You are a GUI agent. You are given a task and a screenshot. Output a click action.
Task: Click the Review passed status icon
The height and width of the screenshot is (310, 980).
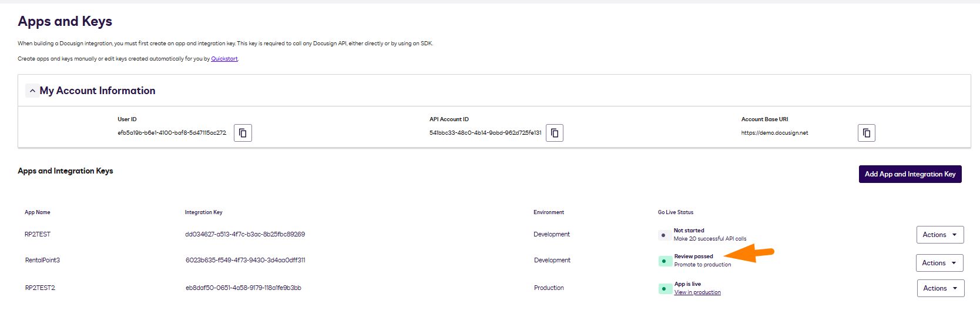[x=665, y=261]
